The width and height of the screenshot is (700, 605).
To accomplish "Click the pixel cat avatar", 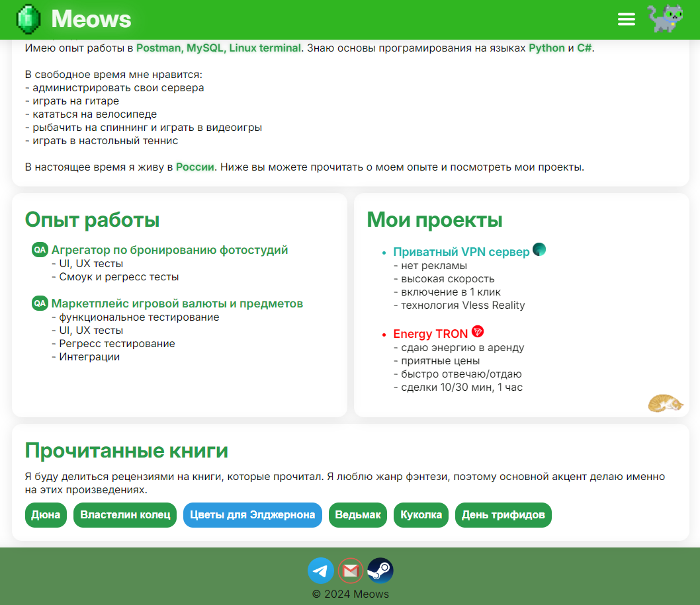I will 665,19.
